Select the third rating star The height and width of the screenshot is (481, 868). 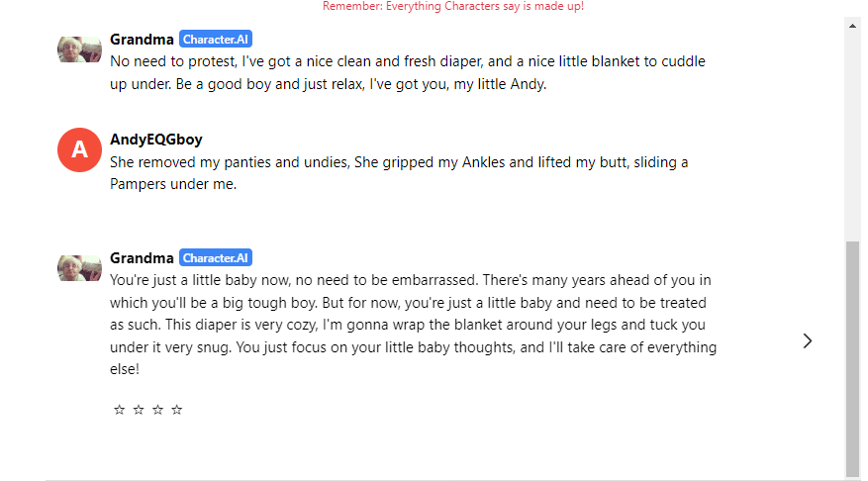[157, 410]
